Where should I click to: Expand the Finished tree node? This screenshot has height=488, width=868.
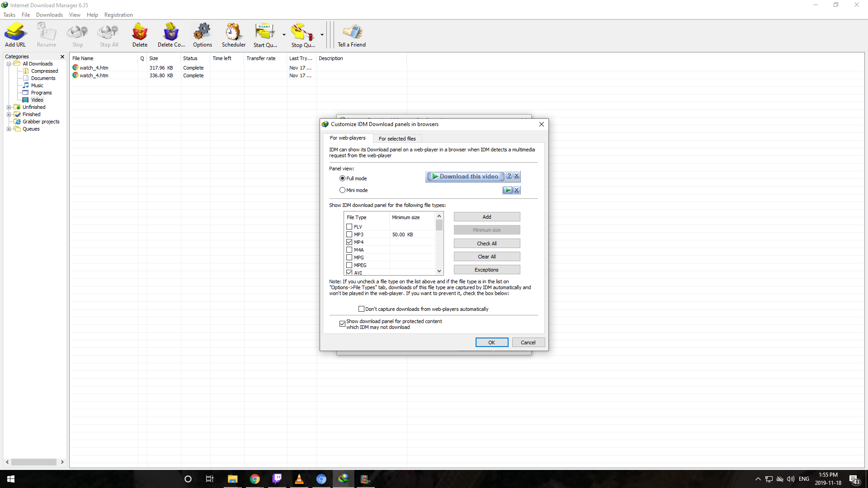[9, 114]
